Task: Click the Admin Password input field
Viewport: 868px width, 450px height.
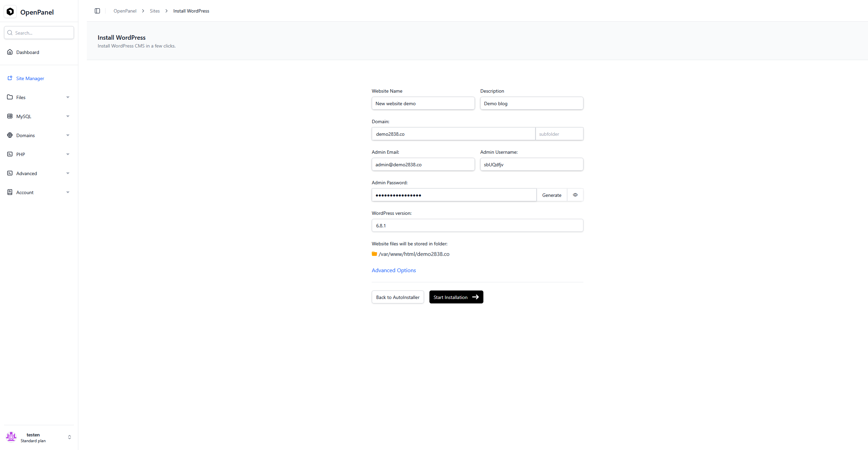Action: pyautogui.click(x=454, y=195)
